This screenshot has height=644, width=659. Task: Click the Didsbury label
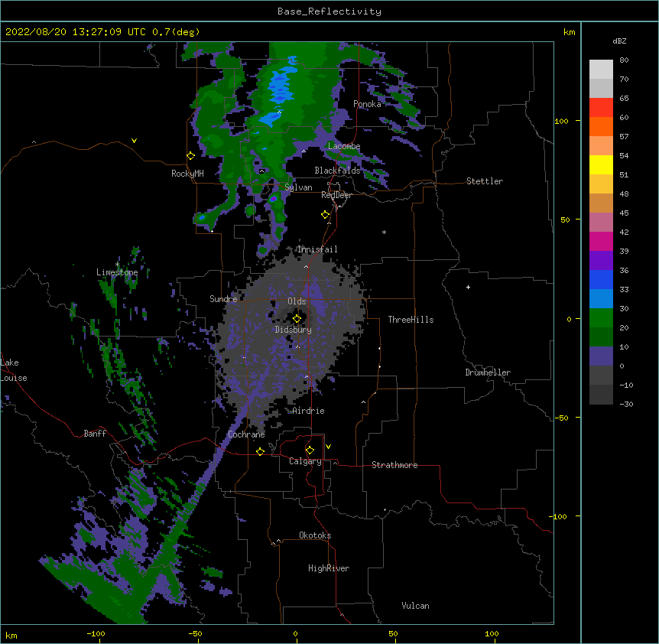[294, 330]
